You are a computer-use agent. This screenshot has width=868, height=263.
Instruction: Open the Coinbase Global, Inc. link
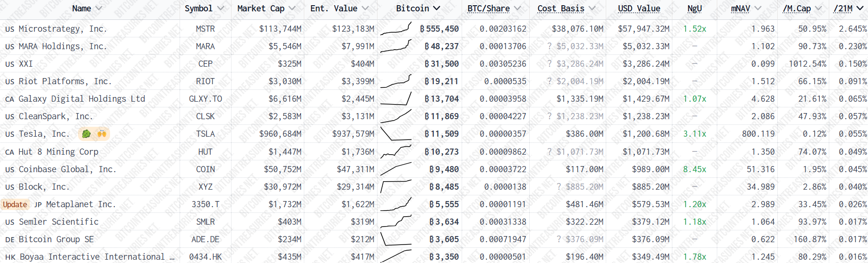[x=68, y=169]
